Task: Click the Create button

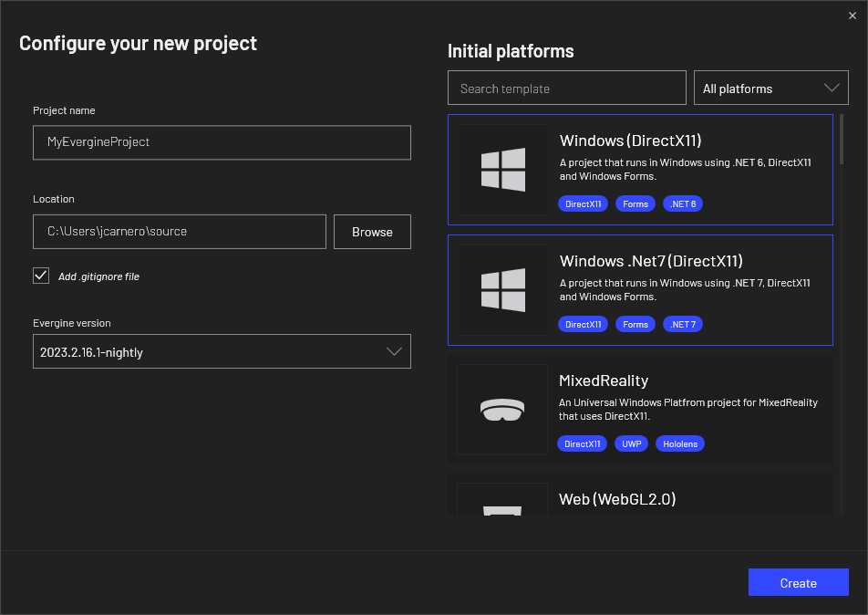Action: (x=799, y=582)
